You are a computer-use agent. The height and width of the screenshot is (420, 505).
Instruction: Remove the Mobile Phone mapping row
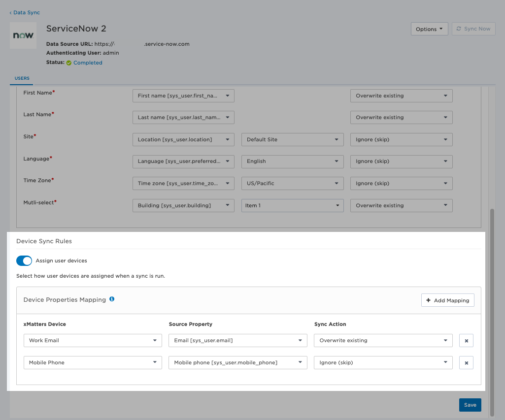point(466,363)
